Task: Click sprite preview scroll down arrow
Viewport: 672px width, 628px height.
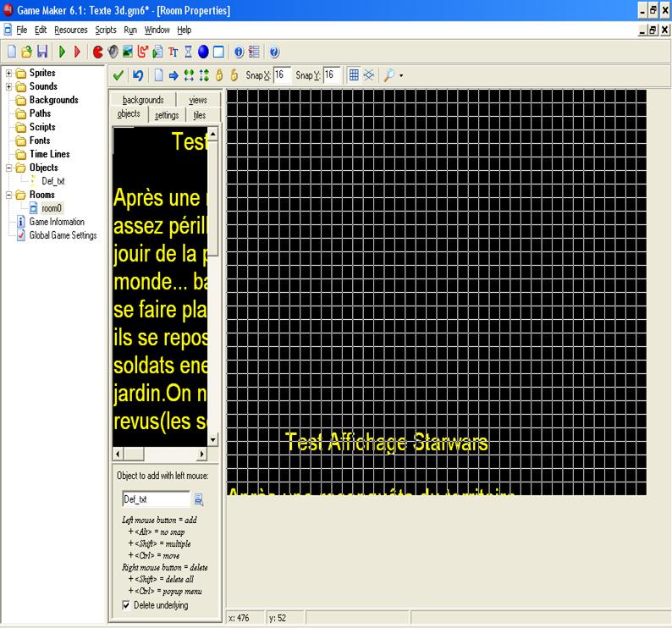Action: click(x=213, y=440)
